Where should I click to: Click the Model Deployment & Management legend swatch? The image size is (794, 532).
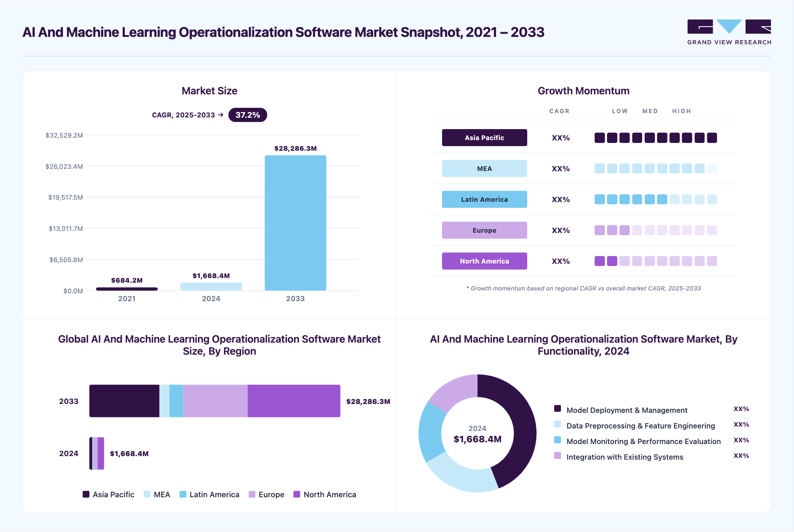coord(557,409)
